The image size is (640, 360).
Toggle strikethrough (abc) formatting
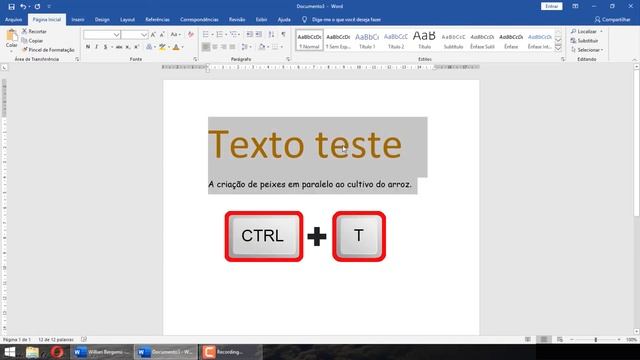[119, 47]
